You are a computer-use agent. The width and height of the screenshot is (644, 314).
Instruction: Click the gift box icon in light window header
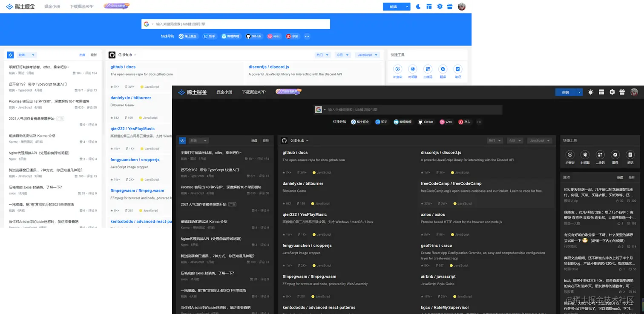(450, 6)
